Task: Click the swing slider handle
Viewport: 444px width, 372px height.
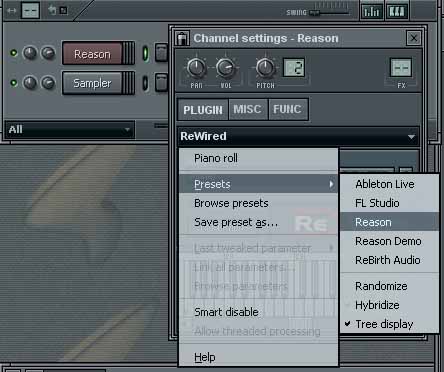Action: (314, 13)
